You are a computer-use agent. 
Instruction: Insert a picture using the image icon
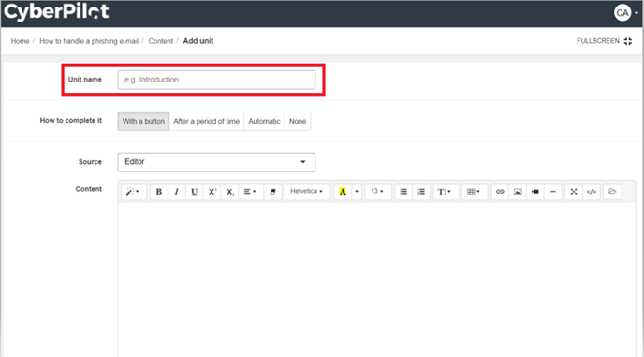click(518, 192)
